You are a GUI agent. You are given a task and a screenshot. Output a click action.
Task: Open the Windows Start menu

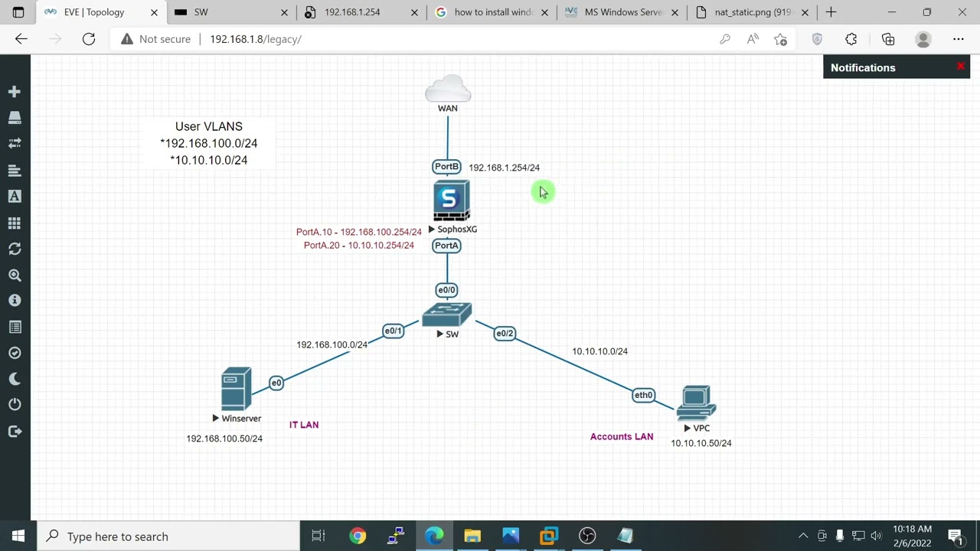[18, 536]
